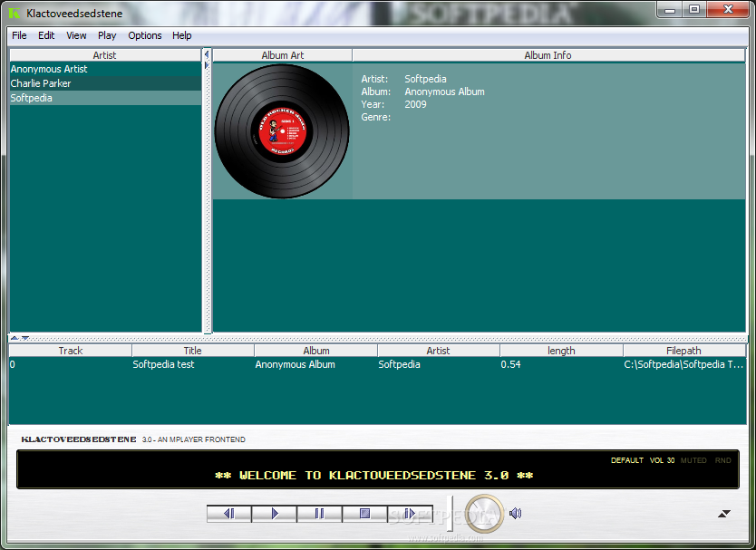Sort tracks by Title column header
Viewport: 756px width, 550px height.
click(192, 351)
